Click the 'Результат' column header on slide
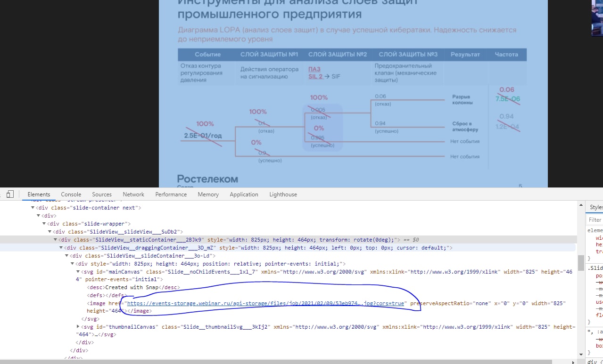603x364 pixels. (x=465, y=55)
